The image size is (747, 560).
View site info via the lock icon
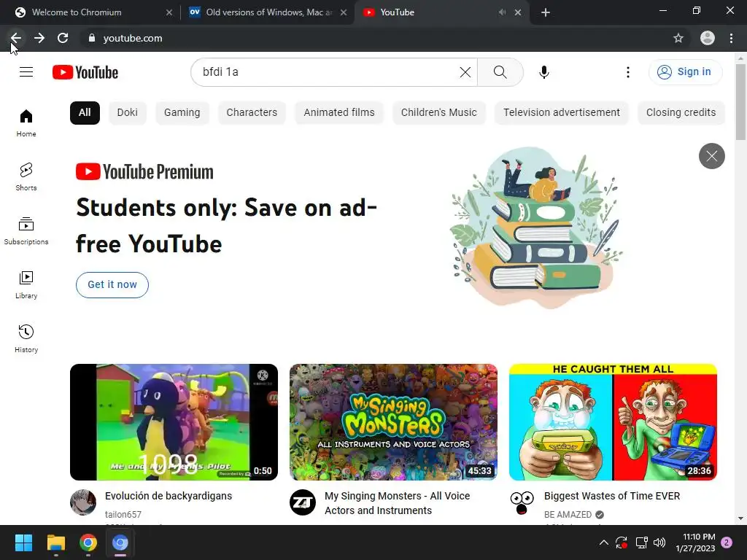92,38
